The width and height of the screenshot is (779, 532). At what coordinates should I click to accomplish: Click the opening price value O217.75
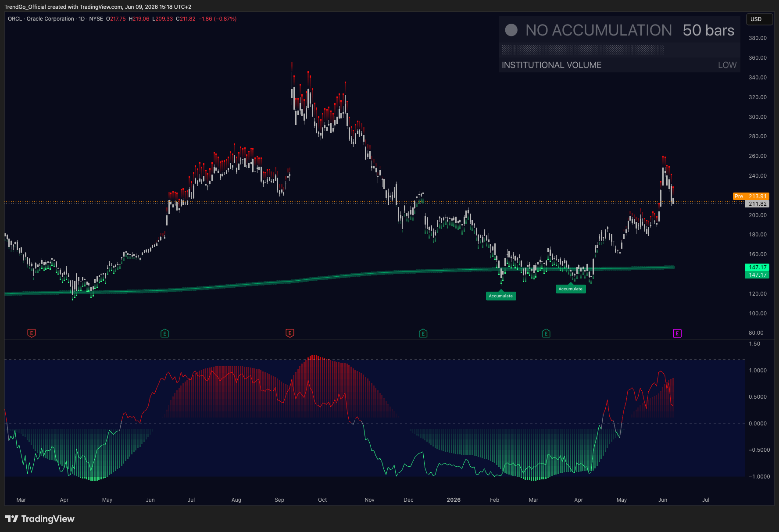pos(116,19)
